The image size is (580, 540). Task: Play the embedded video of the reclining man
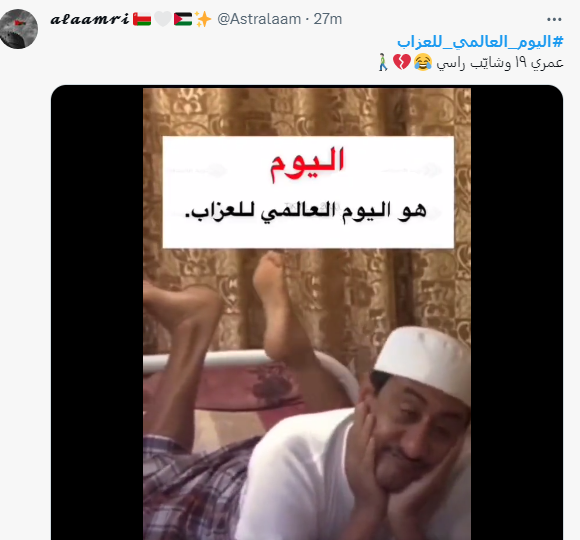click(307, 313)
